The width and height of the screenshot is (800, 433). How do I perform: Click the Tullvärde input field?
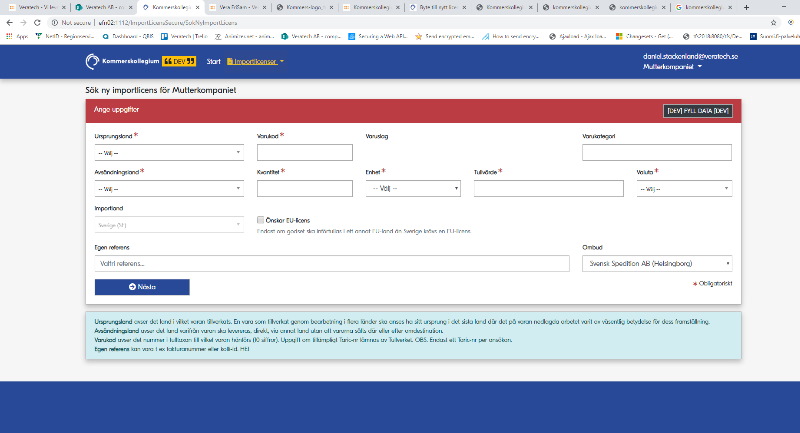(x=548, y=188)
